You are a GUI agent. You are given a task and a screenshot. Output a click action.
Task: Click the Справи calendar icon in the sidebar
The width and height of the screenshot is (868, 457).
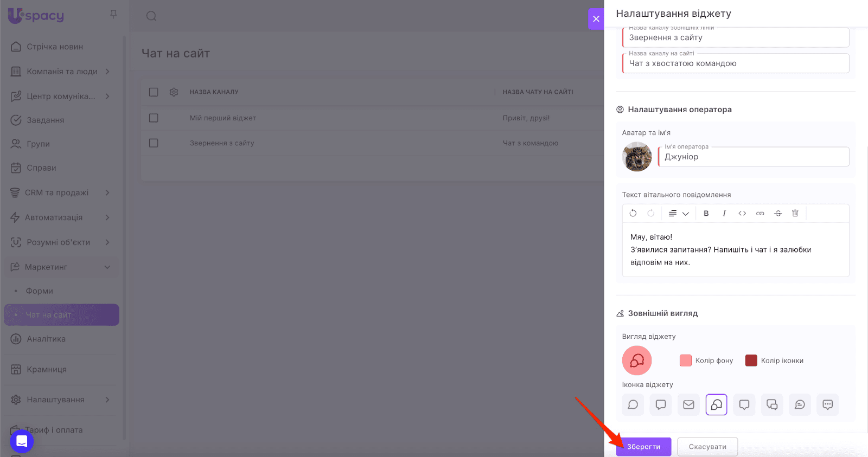(x=16, y=168)
